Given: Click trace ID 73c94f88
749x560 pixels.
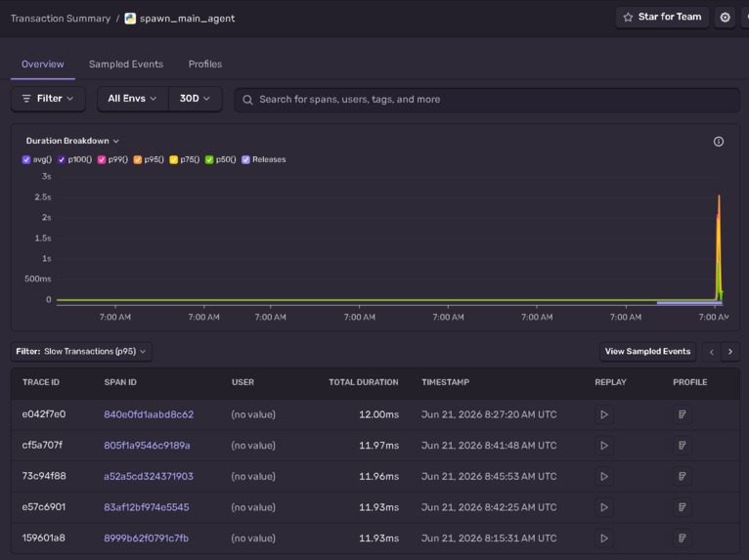Looking at the screenshot, I should coord(43,477).
